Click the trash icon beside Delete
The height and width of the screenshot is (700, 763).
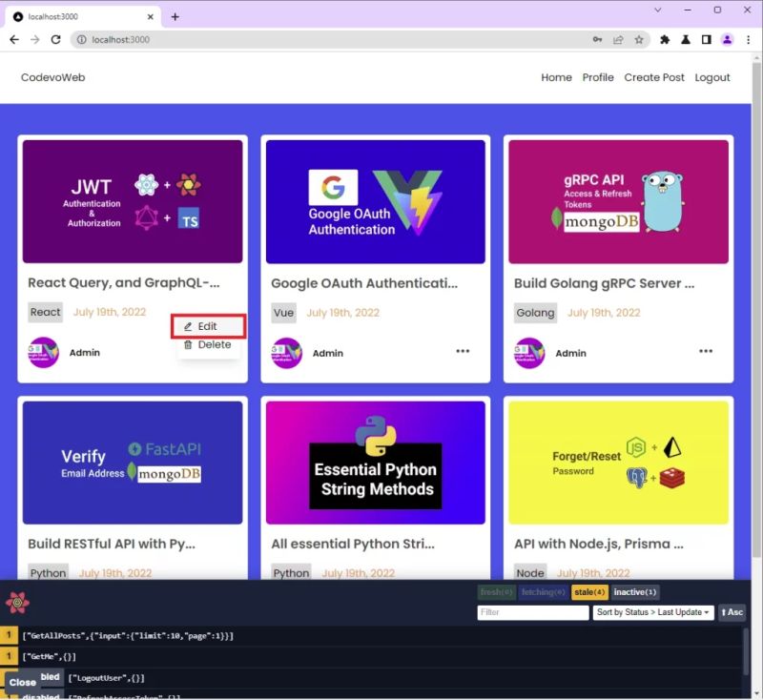click(x=187, y=345)
